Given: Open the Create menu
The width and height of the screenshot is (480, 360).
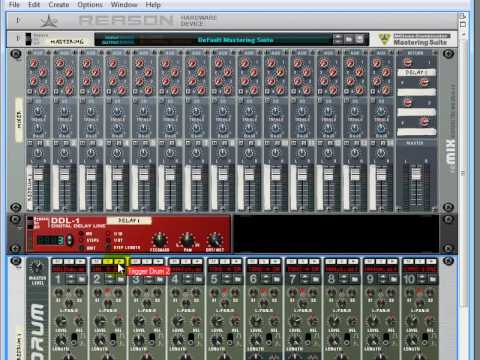Looking at the screenshot, I should [x=59, y=5].
